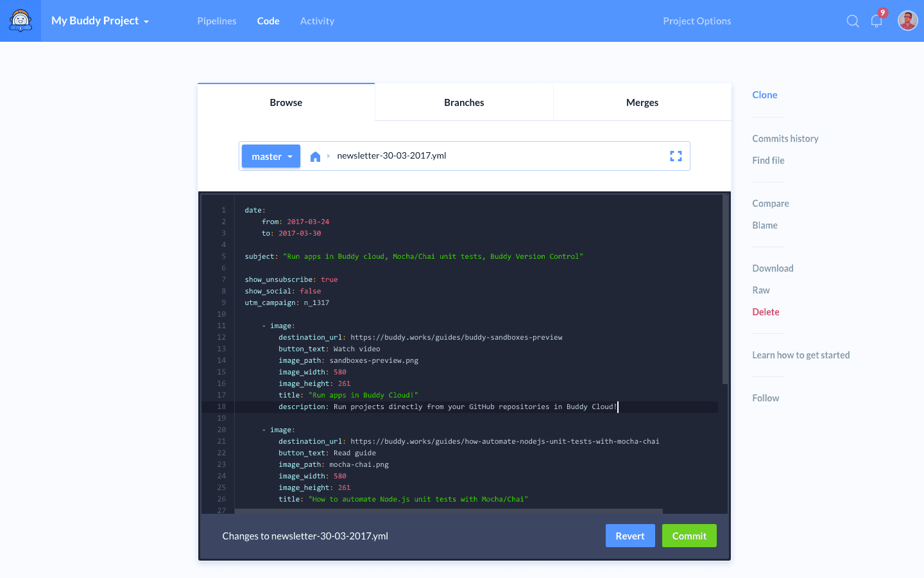Click the Follow link
924x578 pixels.
tap(766, 398)
